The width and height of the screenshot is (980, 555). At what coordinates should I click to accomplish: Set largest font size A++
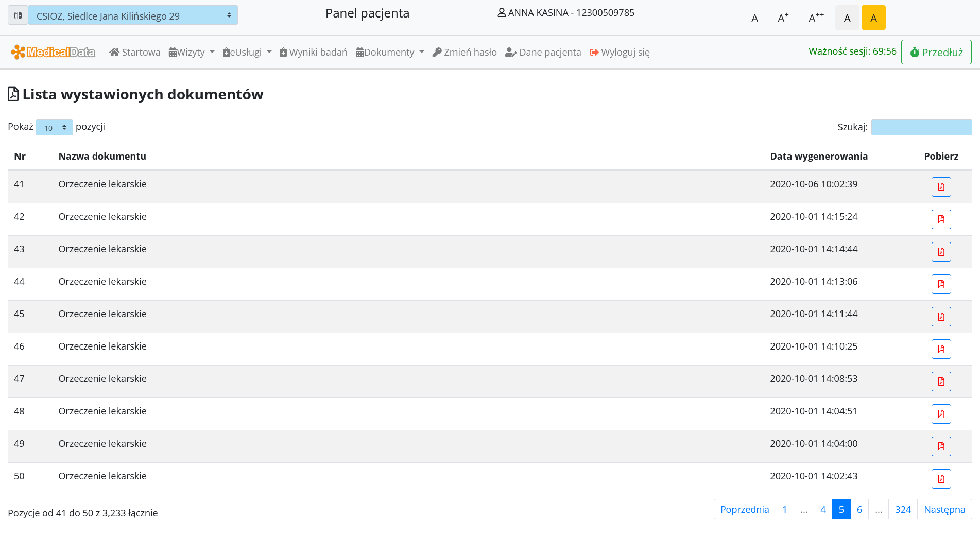point(816,18)
